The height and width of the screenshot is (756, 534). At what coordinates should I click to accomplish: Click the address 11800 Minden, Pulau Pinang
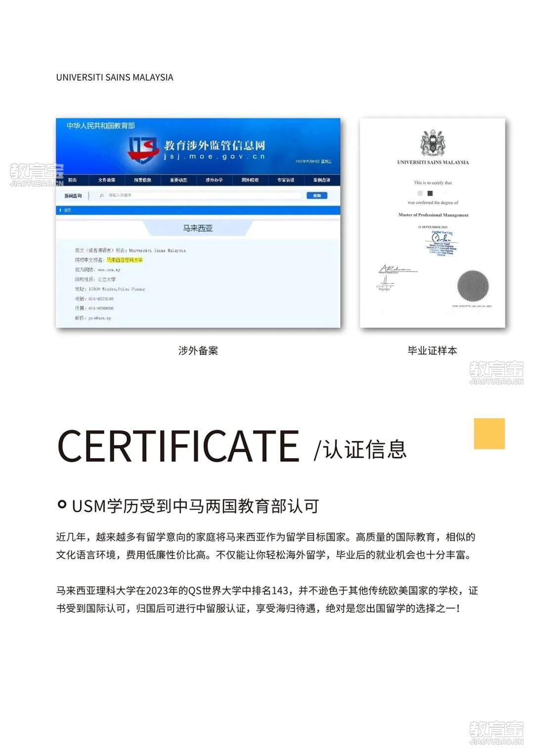[117, 289]
